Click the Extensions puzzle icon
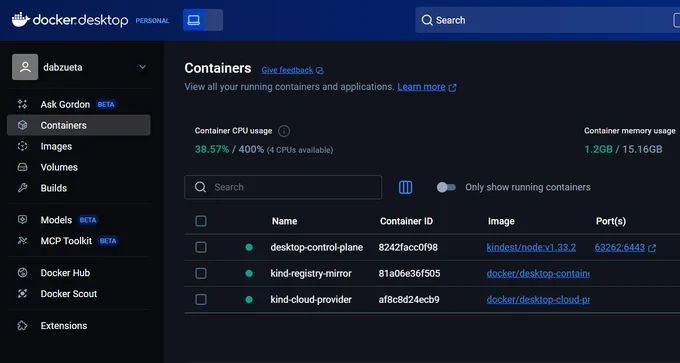680x363 pixels. pyautogui.click(x=23, y=326)
